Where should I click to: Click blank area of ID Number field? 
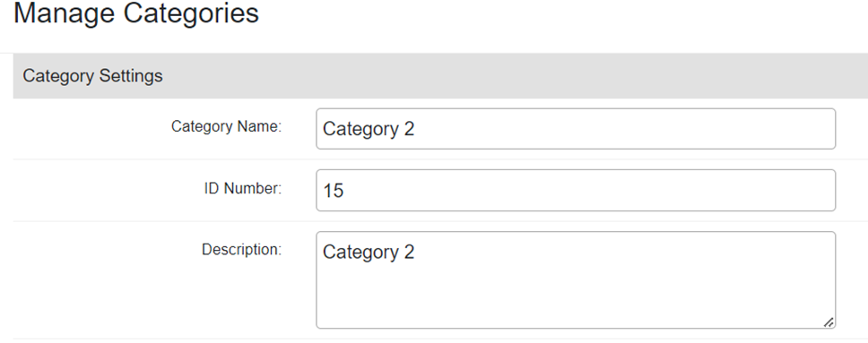click(586, 191)
